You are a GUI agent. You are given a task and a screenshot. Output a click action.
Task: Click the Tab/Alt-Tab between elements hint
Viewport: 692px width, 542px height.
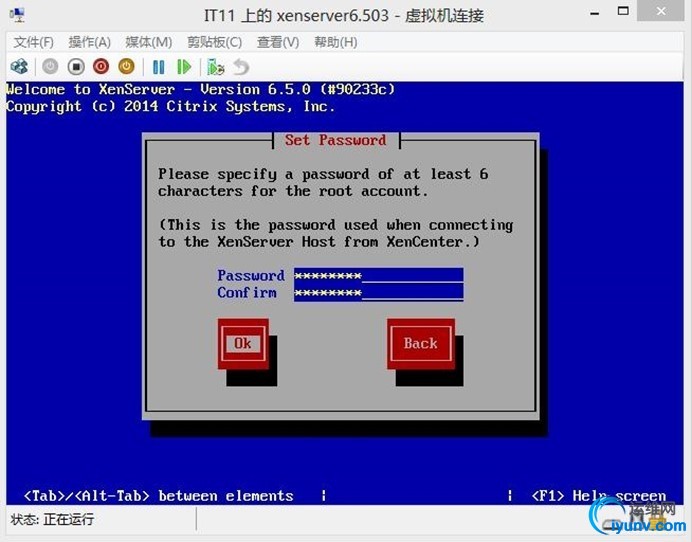click(x=158, y=496)
